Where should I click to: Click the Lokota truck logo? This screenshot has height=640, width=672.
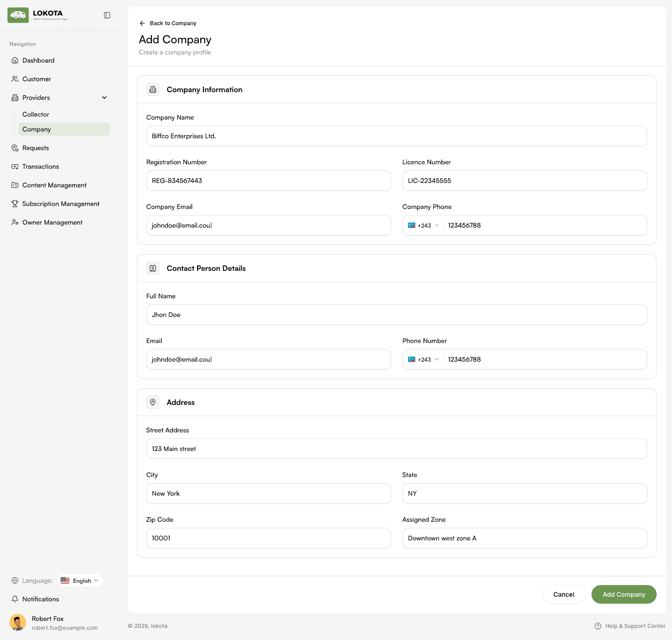18,15
